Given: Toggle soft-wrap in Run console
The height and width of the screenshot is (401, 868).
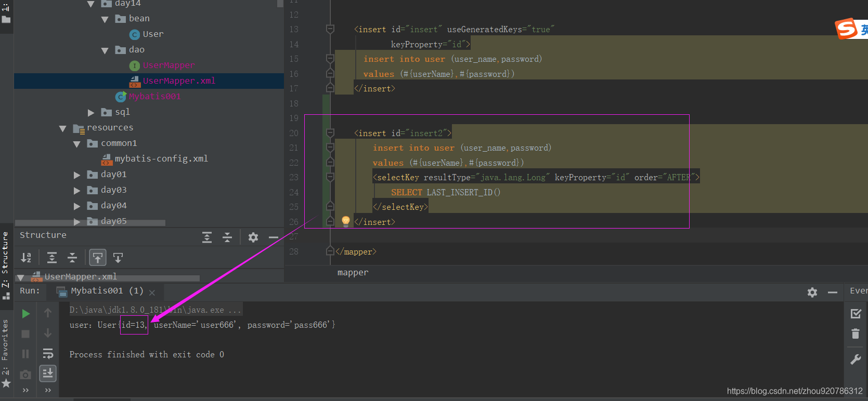Looking at the screenshot, I should click(48, 354).
